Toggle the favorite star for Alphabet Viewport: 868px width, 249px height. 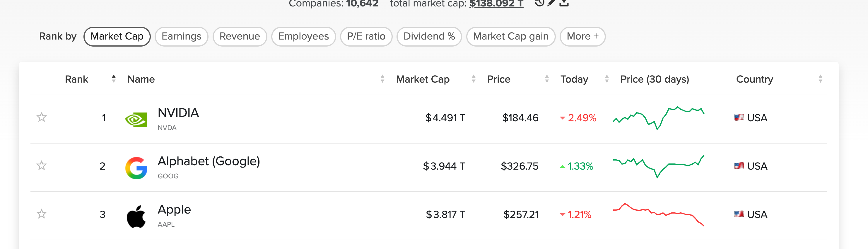click(x=42, y=166)
